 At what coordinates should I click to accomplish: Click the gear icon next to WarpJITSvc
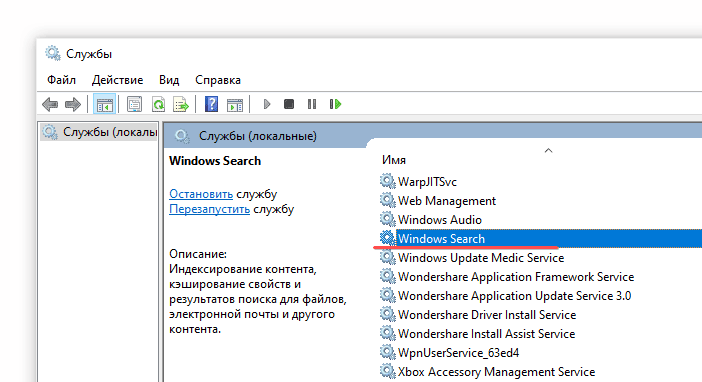[388, 181]
